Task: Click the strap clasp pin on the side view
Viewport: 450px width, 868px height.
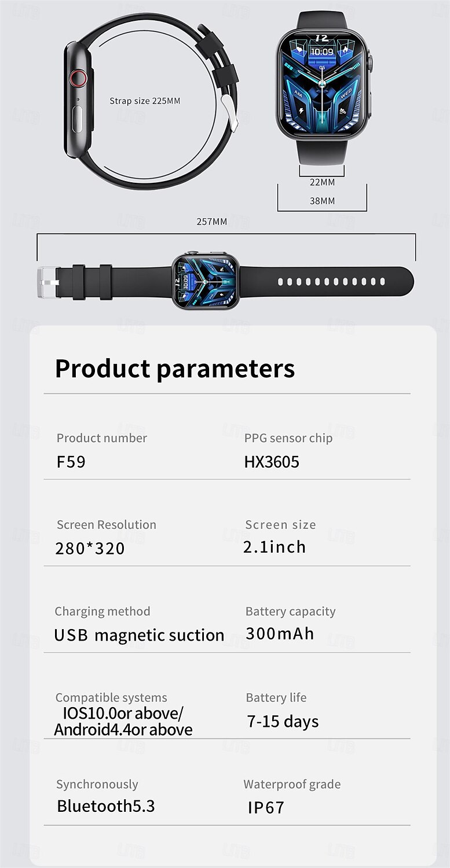Action: pyautogui.click(x=231, y=112)
